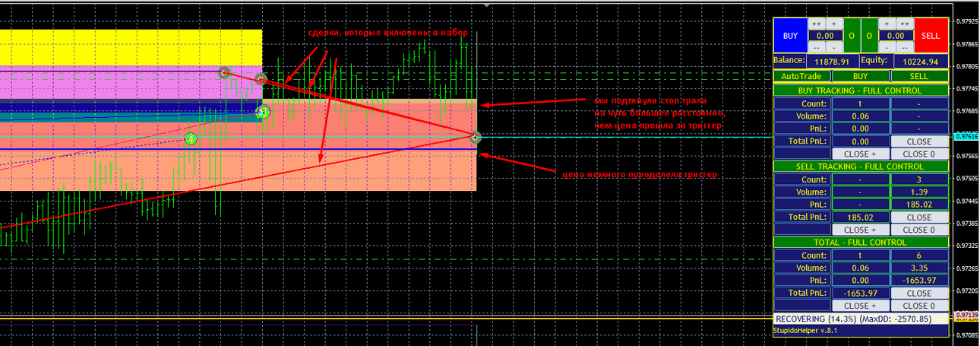
Task: Increase sell lot with the ++ button beside SELL
Action: click(x=905, y=24)
